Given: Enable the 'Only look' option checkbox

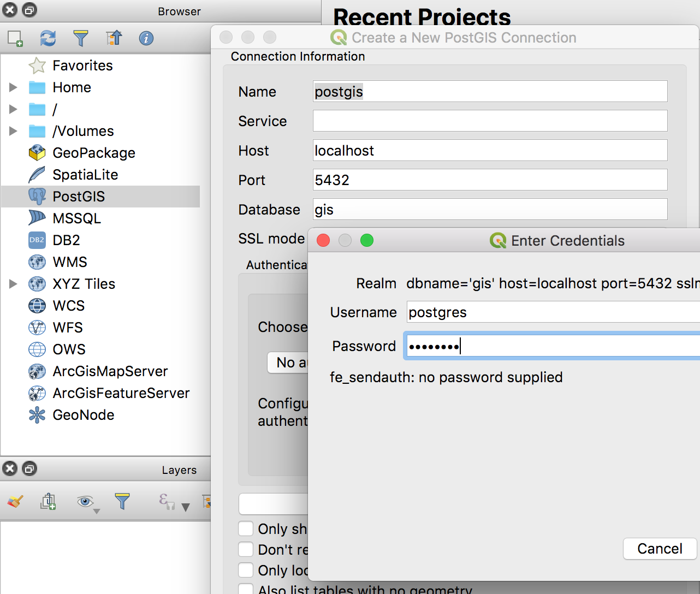Looking at the screenshot, I should (x=246, y=570).
